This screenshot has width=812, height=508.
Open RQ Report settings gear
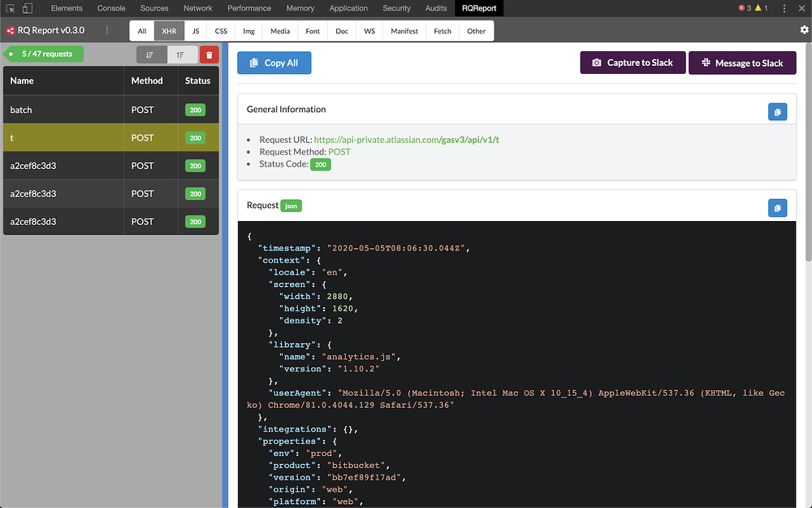point(804,30)
